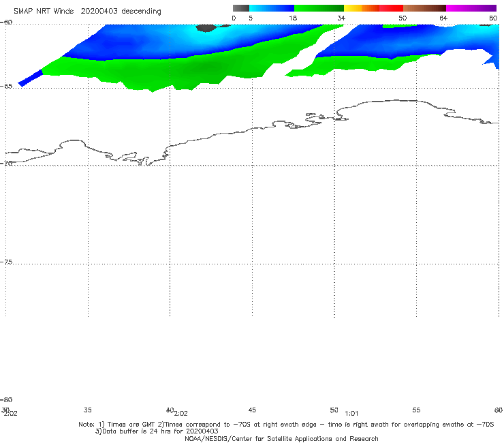Click the '18' color scale label
504x443 pixels.
(x=293, y=18)
